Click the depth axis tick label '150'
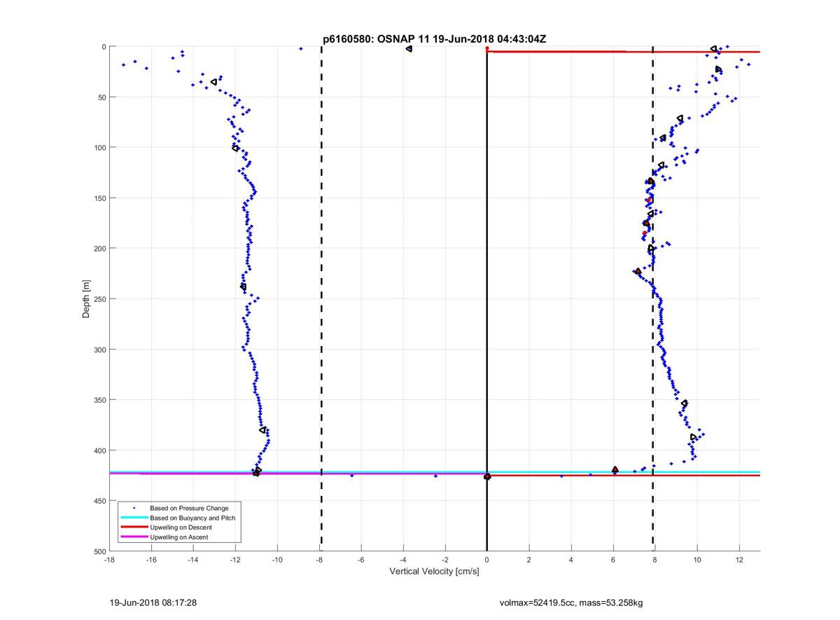840x620 pixels. pyautogui.click(x=99, y=198)
